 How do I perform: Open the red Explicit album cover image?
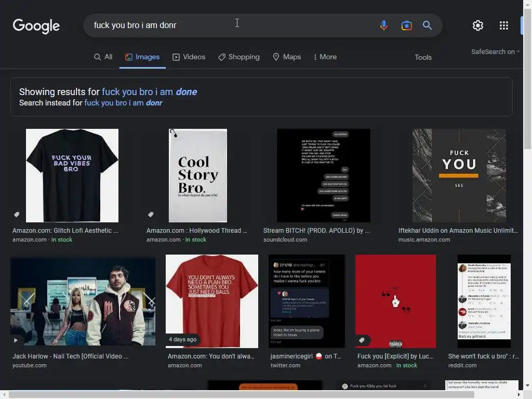(x=395, y=301)
